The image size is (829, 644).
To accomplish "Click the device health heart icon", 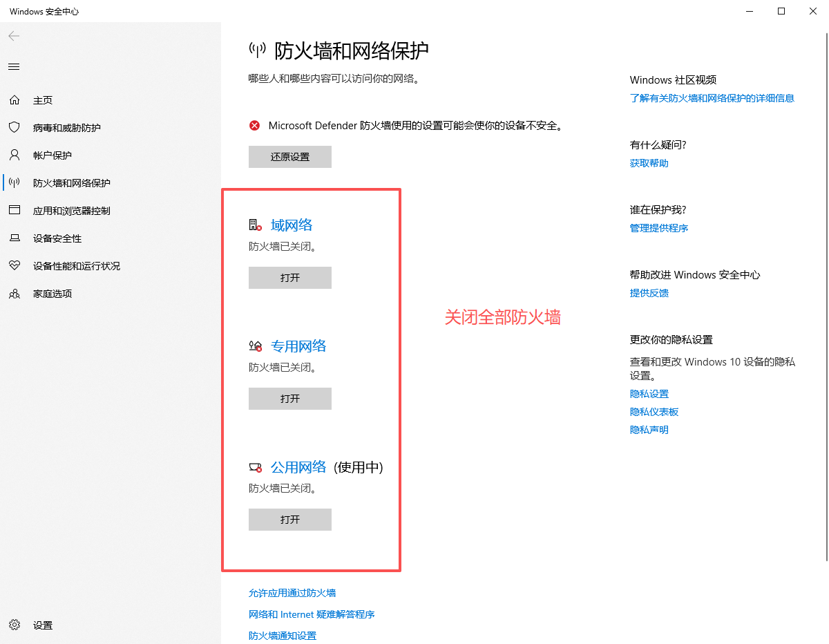I will click(x=14, y=266).
